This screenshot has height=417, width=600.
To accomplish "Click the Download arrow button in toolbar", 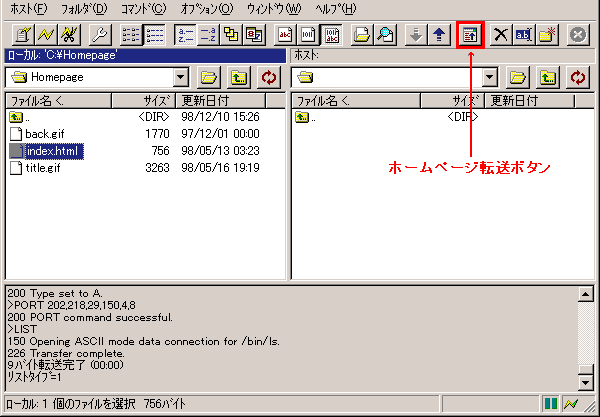I will (x=418, y=34).
